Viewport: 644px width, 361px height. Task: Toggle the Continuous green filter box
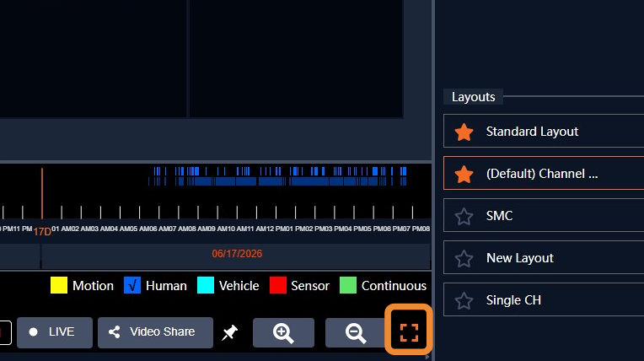[348, 285]
